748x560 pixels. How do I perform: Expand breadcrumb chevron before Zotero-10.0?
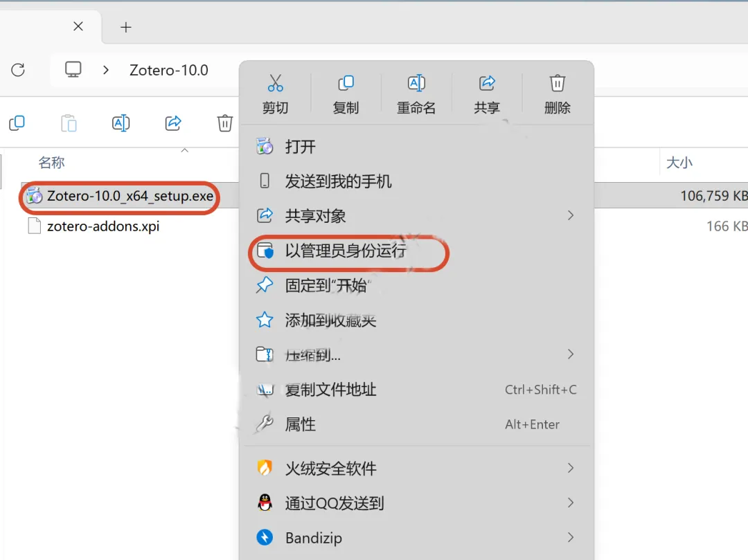(106, 70)
